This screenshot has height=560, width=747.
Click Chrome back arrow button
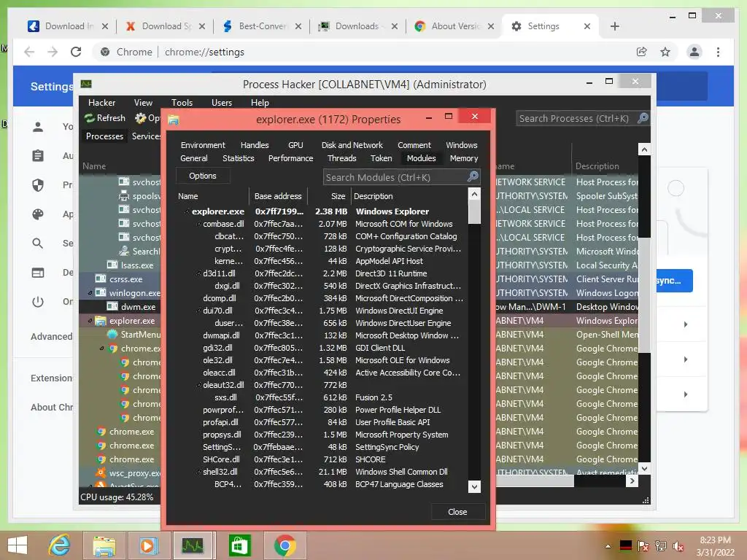29,52
